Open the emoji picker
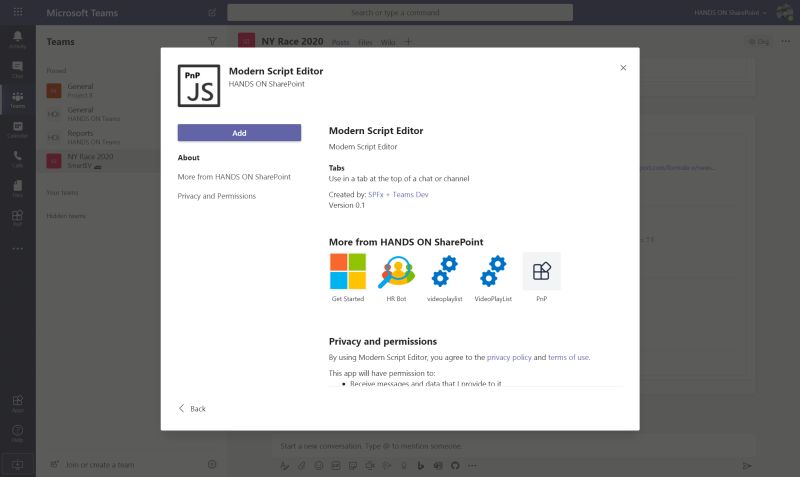The width and height of the screenshot is (800, 477). click(x=318, y=466)
